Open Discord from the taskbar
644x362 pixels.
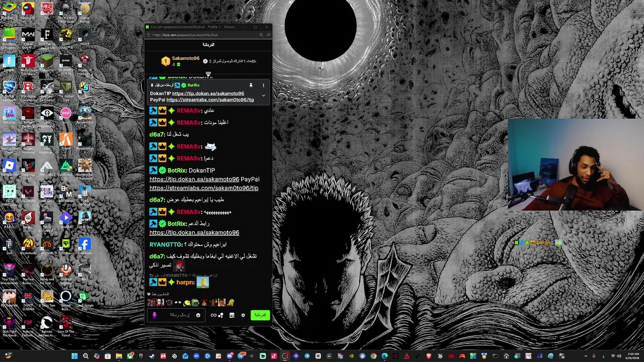(230, 356)
